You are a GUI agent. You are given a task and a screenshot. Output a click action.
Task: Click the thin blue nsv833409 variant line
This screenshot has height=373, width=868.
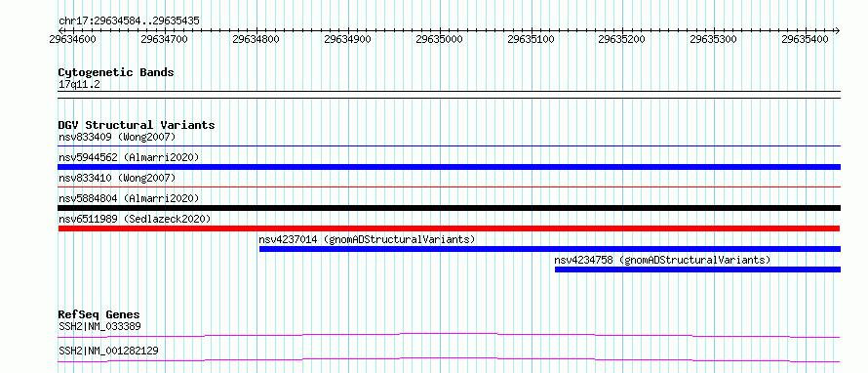coord(449,146)
